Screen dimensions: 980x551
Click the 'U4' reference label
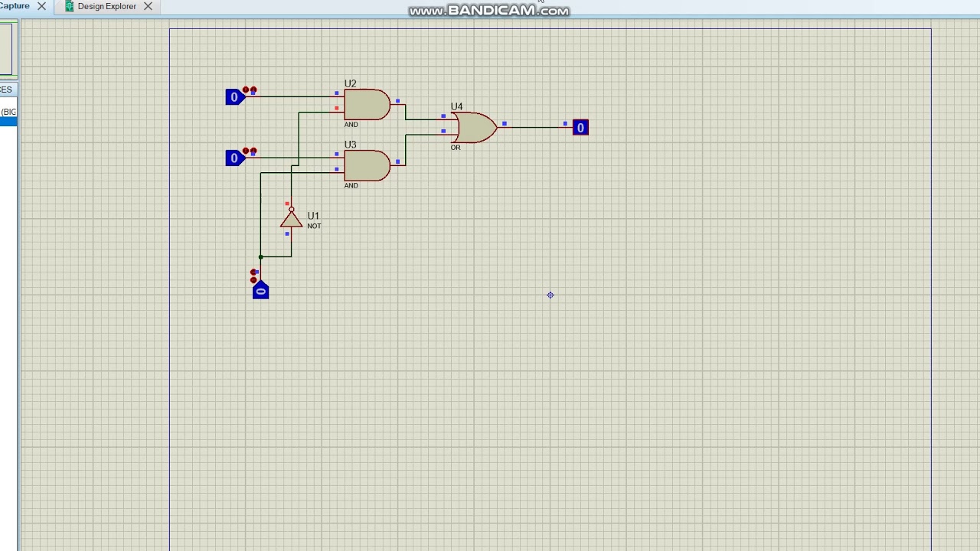coord(456,106)
